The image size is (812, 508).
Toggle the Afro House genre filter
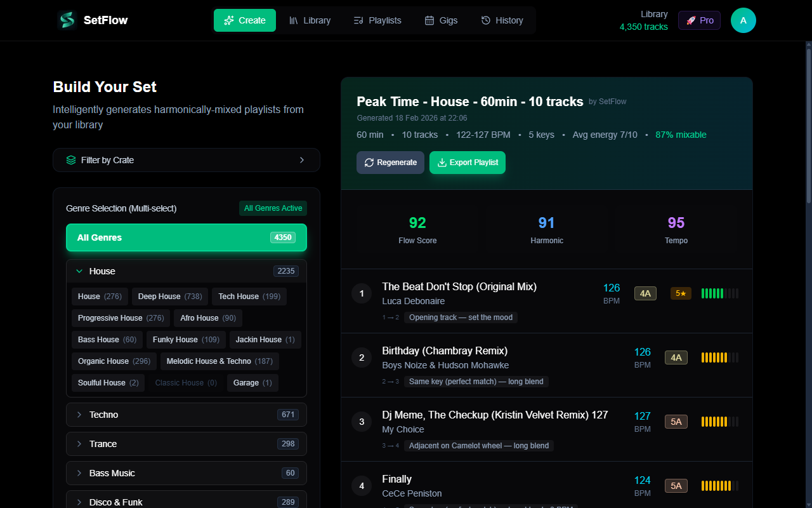[207, 317]
